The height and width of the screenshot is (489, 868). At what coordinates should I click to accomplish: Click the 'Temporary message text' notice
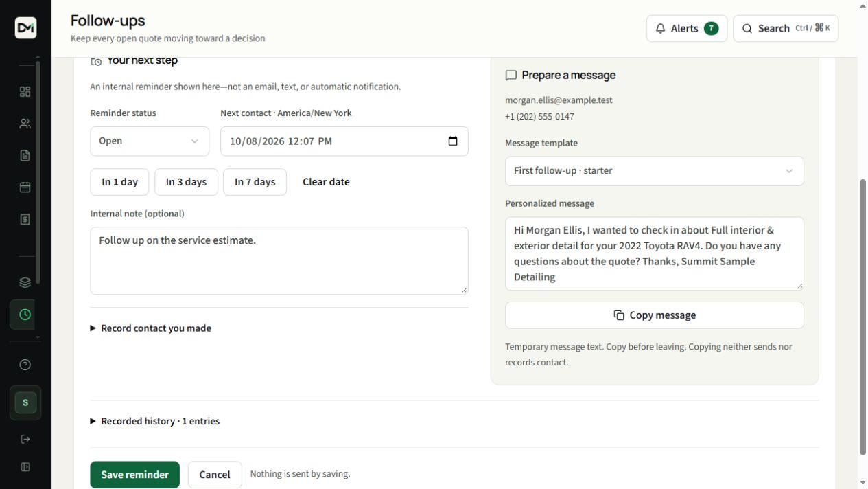pos(648,354)
